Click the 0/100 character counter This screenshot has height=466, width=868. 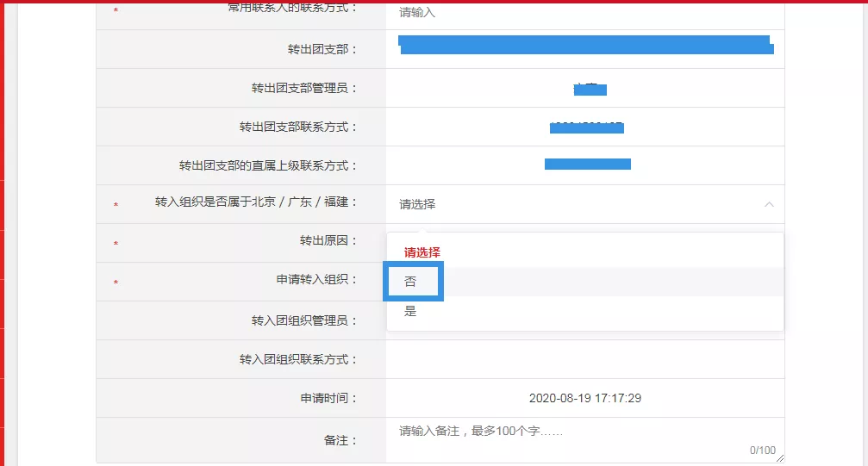coord(763,450)
